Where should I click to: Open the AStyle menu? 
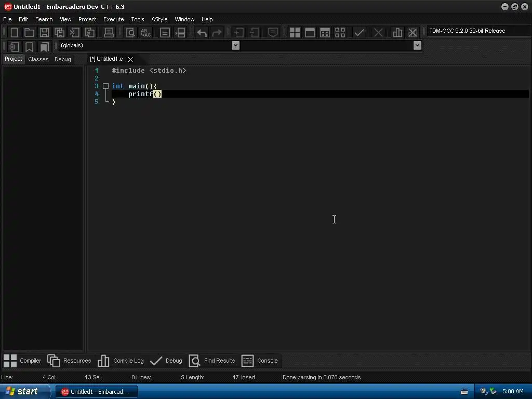tap(159, 19)
